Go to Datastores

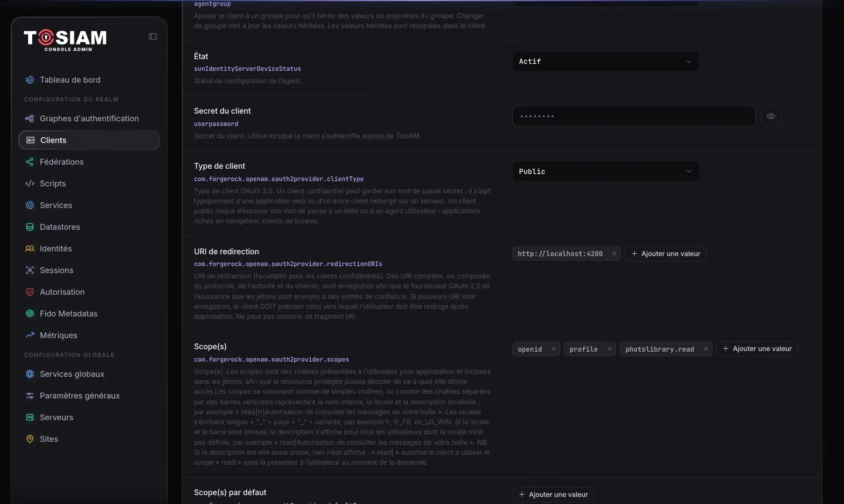89,227
